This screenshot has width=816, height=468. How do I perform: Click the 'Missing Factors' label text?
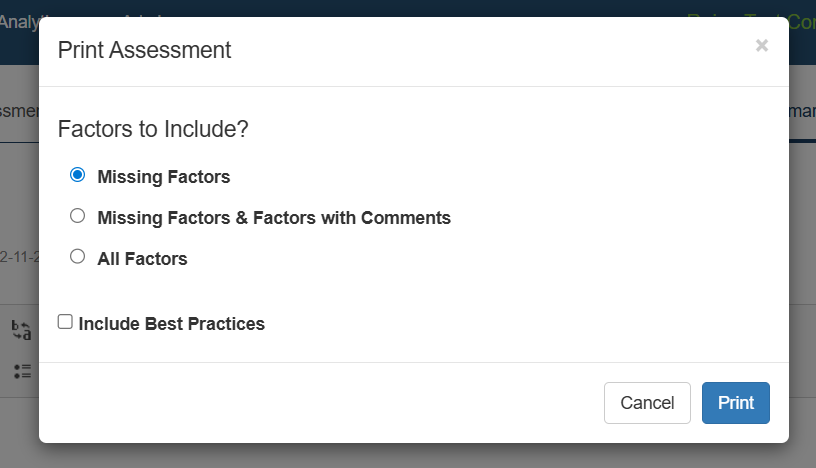coord(163,177)
